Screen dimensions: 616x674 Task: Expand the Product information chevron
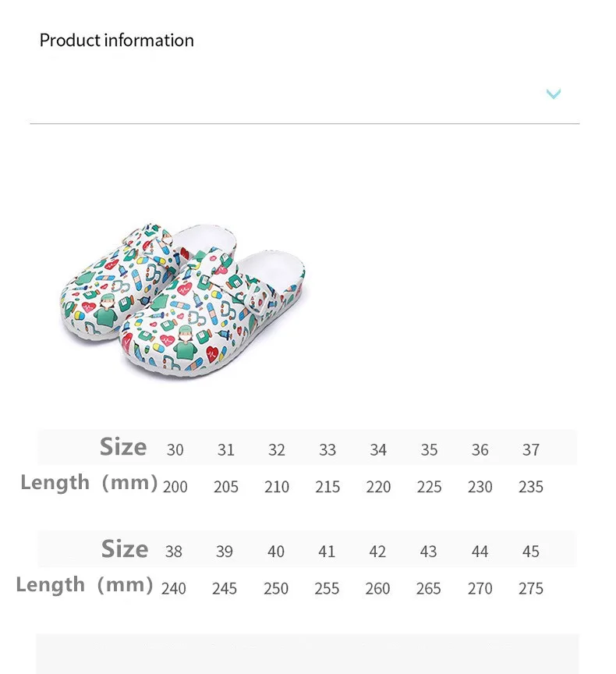[554, 94]
